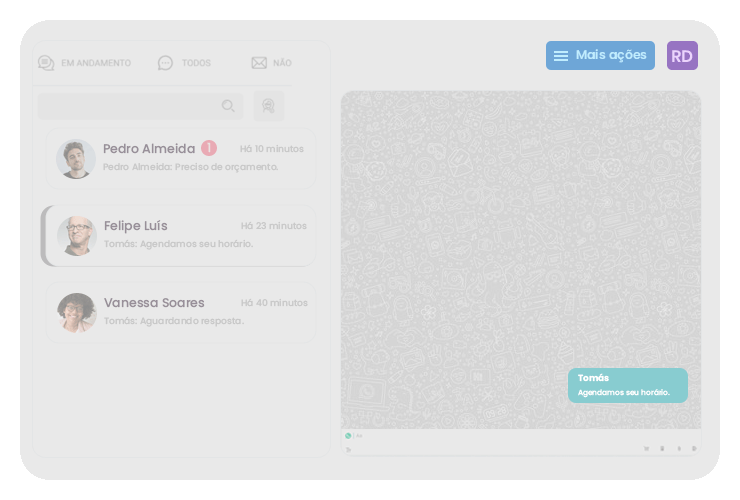Focus the conversation search field
This screenshot has height=500, width=740.
coord(128,106)
